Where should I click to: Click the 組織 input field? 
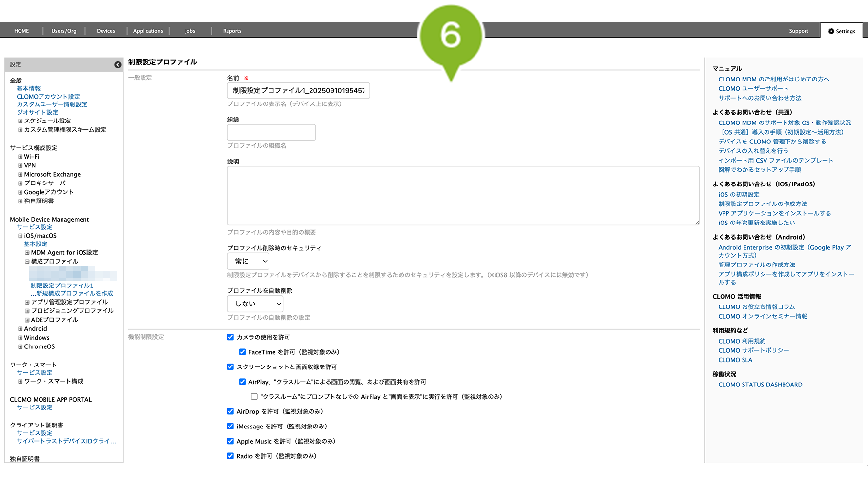[x=271, y=132]
